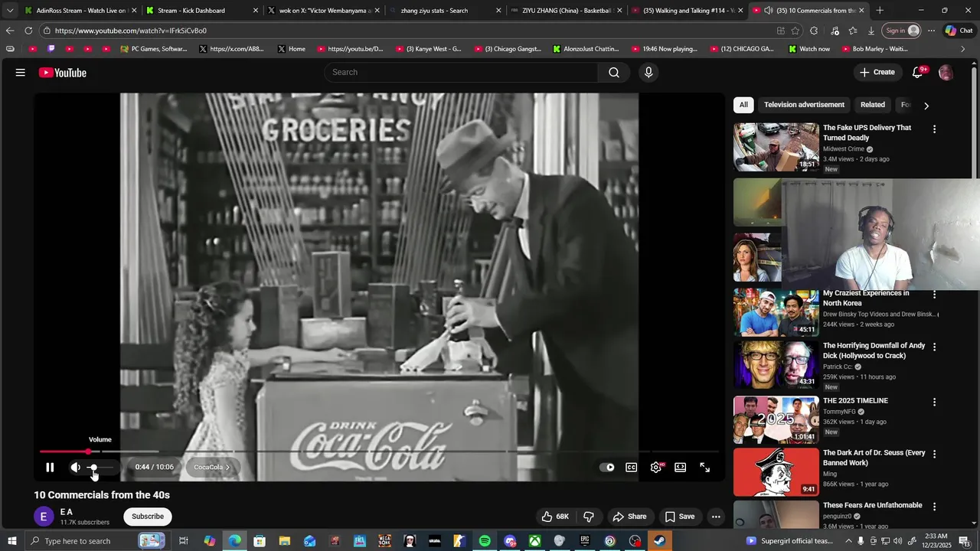Toggle the autoplay switch in player

coord(607,468)
